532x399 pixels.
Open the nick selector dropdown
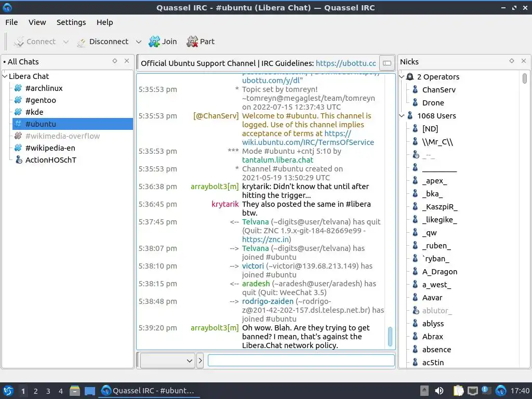167,361
